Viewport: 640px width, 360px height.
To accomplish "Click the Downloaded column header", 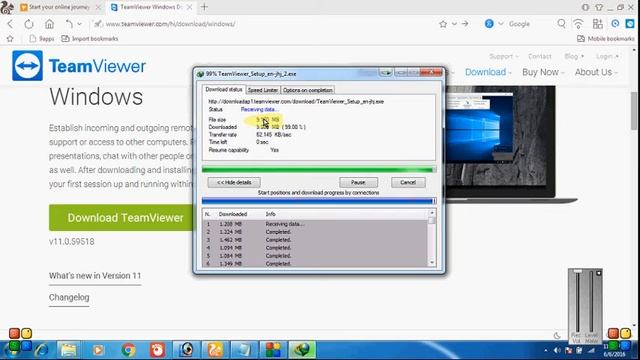I will (233, 214).
